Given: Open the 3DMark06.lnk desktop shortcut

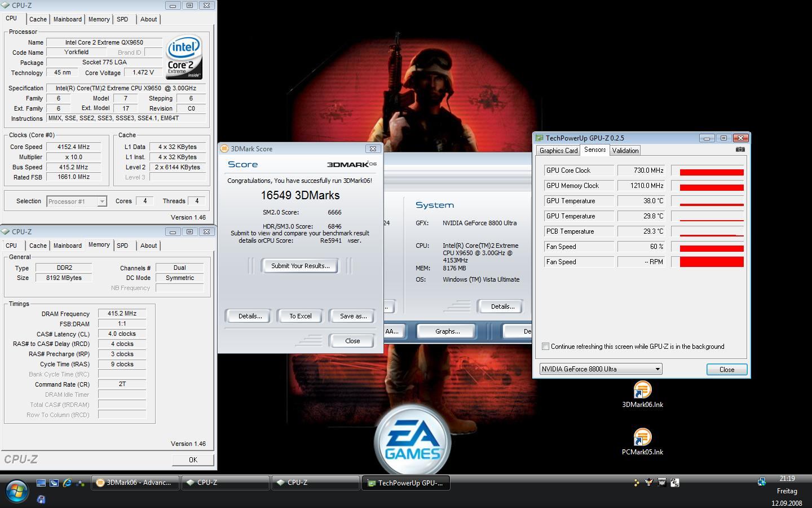Looking at the screenshot, I should 642,395.
